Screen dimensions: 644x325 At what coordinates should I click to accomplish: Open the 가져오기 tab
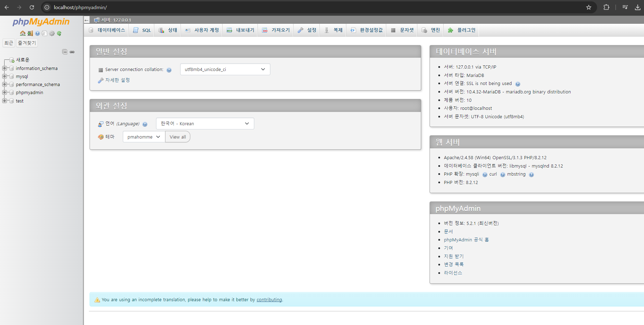click(x=276, y=30)
